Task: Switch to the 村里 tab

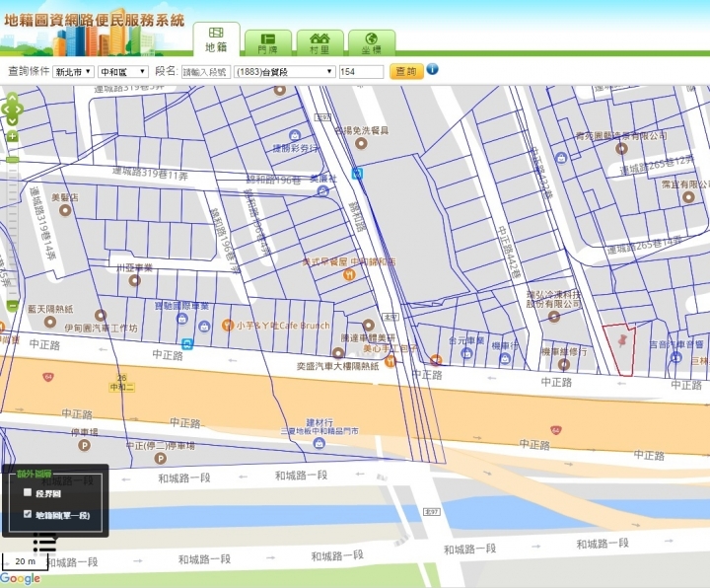Action: click(319, 42)
